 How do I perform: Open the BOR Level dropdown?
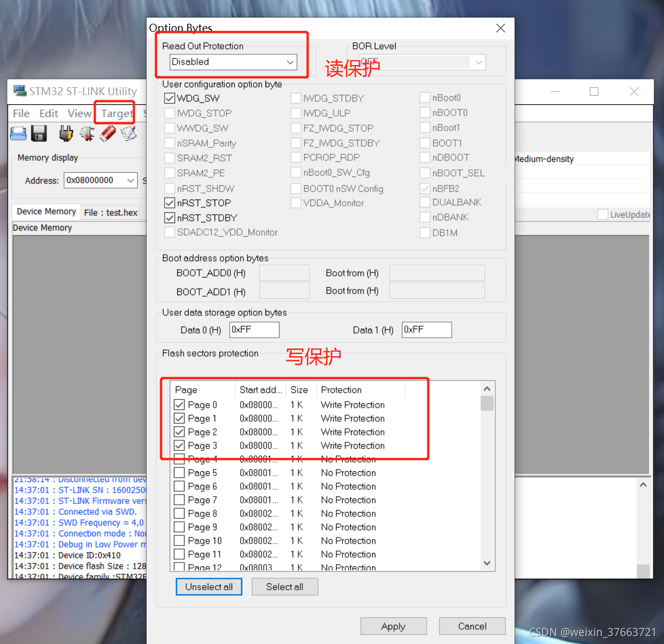[x=422, y=62]
